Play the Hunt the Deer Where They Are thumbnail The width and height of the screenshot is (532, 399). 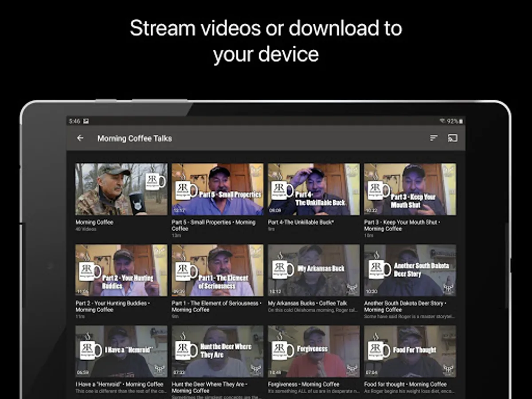[x=218, y=352]
